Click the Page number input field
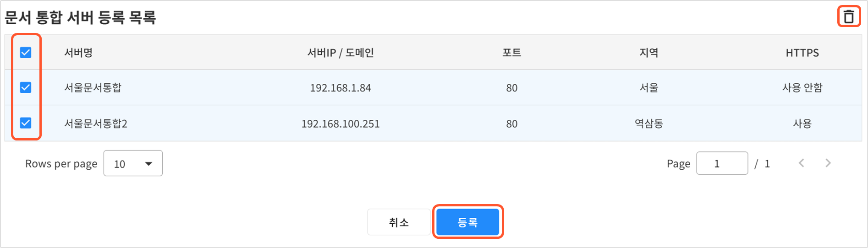The width and height of the screenshot is (868, 248). 722,163
